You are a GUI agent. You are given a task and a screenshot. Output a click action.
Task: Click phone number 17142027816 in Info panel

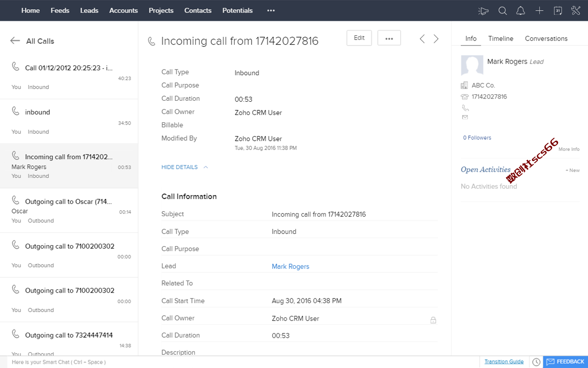coord(489,97)
